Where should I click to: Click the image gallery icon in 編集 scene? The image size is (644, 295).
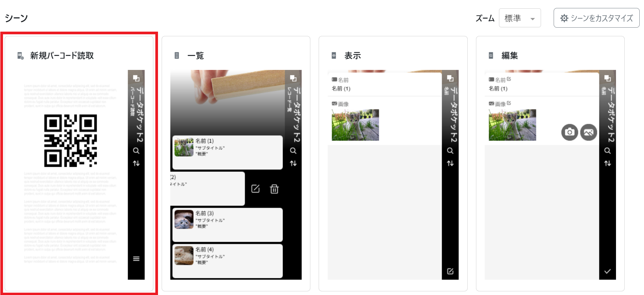[x=589, y=132]
